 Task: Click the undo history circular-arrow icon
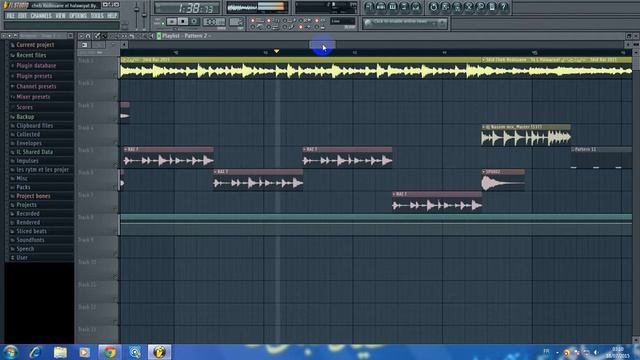[x=433, y=7]
